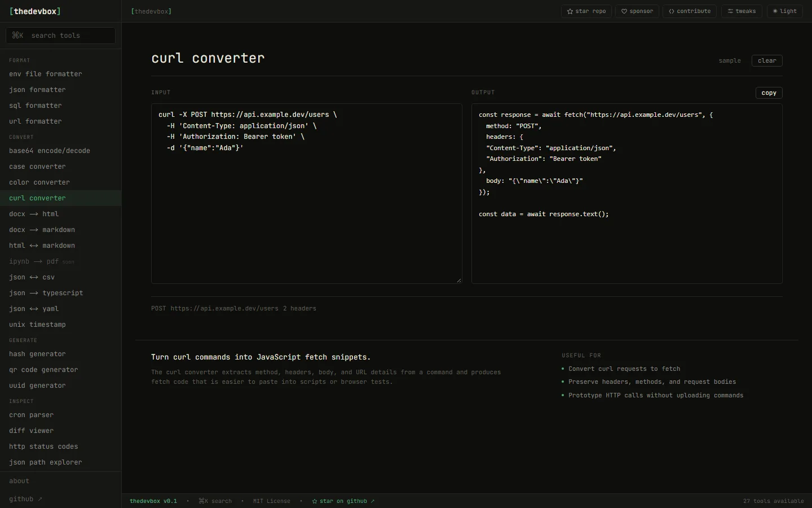Open json to typescript tool

[60, 293]
